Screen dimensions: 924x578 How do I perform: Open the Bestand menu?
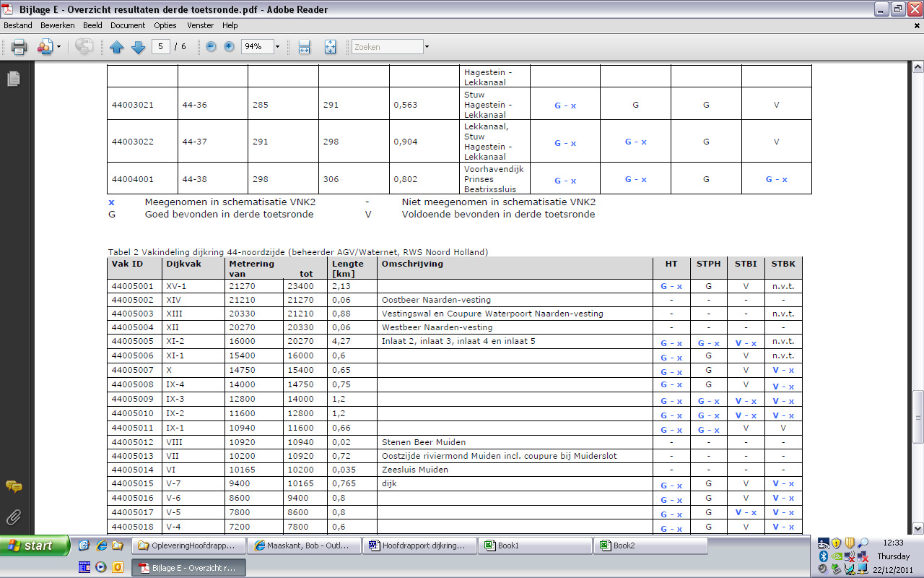[x=18, y=25]
